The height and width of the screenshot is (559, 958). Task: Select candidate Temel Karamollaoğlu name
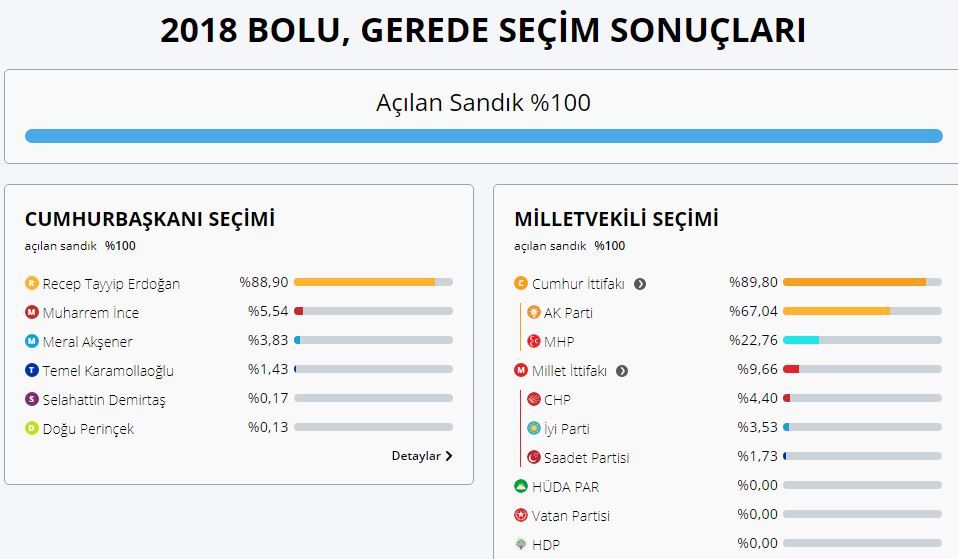pyautogui.click(x=108, y=370)
